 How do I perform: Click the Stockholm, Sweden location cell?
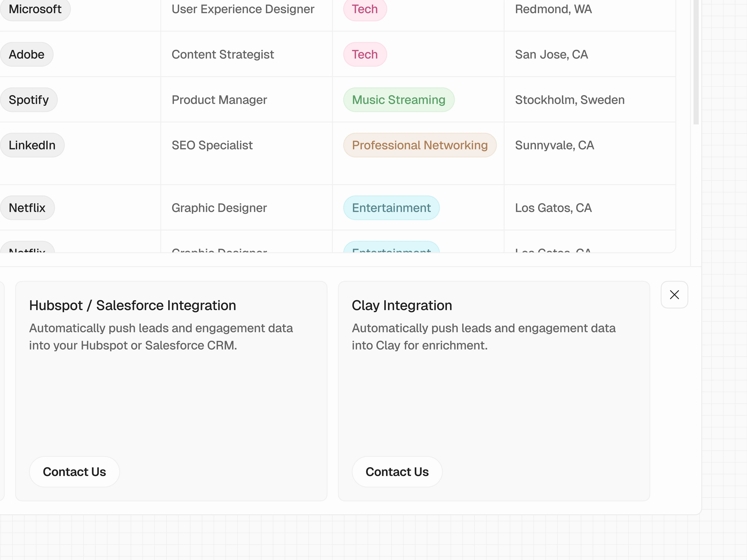[570, 99]
